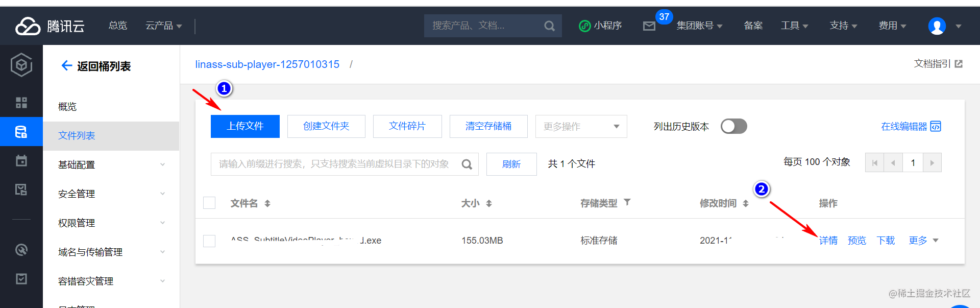Viewport: 980px width, 308px height.
Task: Open 备案 in top navigation
Action: (753, 26)
